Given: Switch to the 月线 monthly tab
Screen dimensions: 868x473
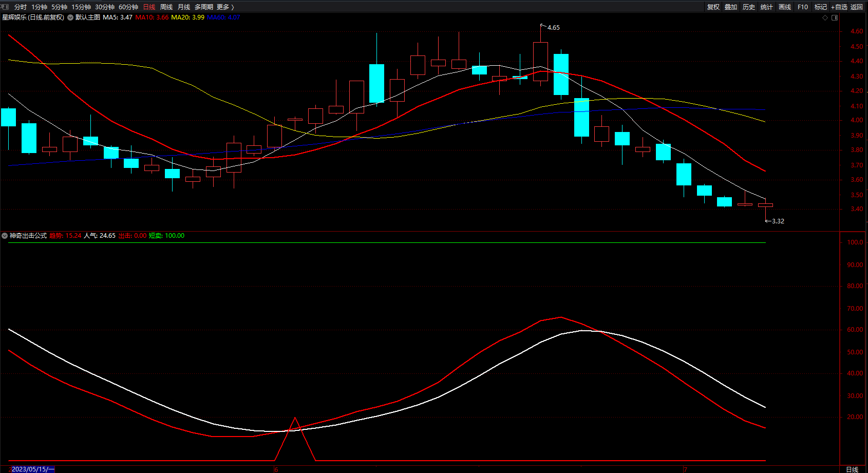Looking at the screenshot, I should pyautogui.click(x=184, y=7).
